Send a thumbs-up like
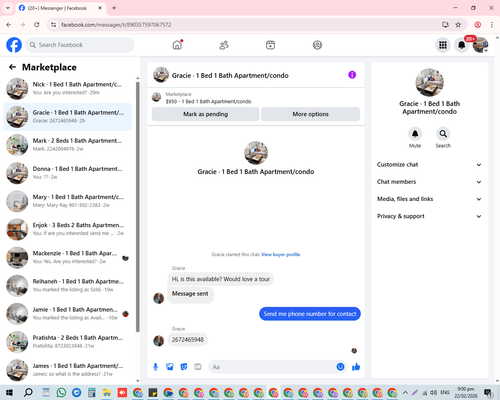The width and height of the screenshot is (500, 400). pyautogui.click(x=356, y=367)
